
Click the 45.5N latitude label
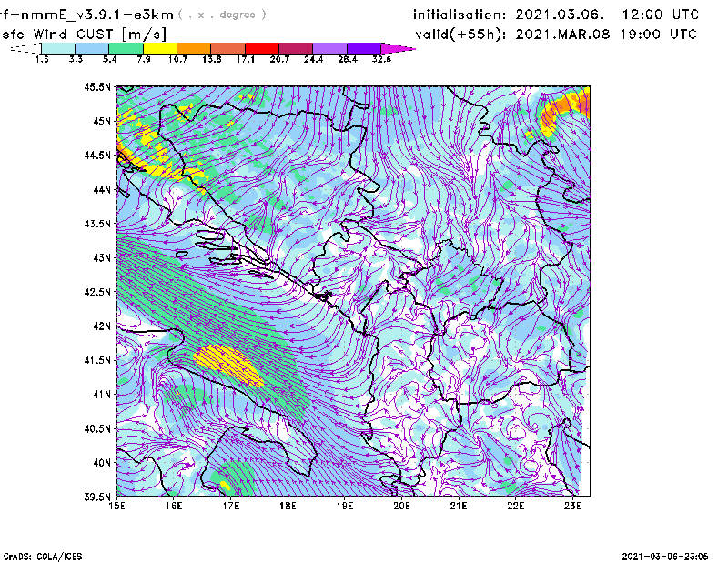click(97, 86)
